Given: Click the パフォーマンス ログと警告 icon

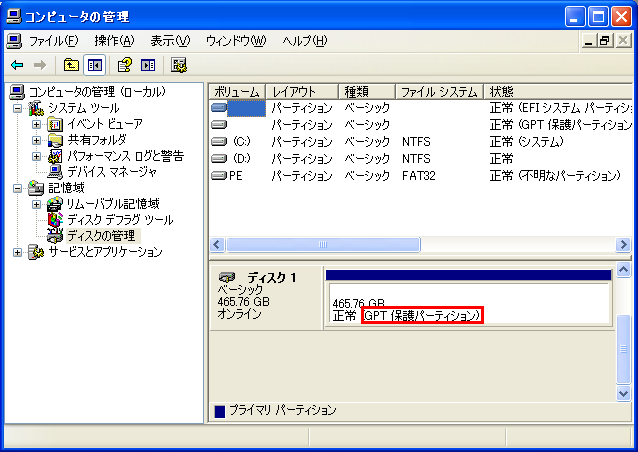Looking at the screenshot, I should [55, 156].
